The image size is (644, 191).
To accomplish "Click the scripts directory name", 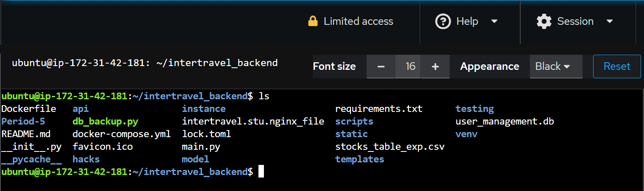I will point(354,122).
